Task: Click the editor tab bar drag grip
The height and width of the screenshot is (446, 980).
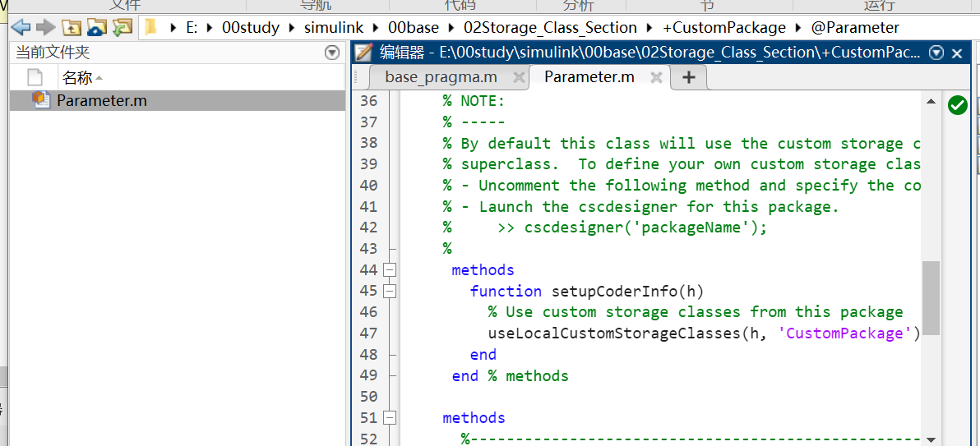Action: [358, 77]
